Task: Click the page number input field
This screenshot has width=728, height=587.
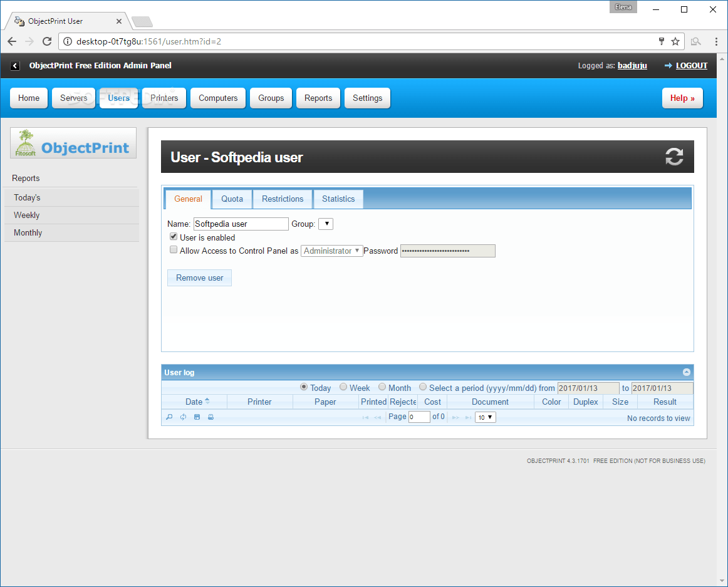Action: (419, 417)
